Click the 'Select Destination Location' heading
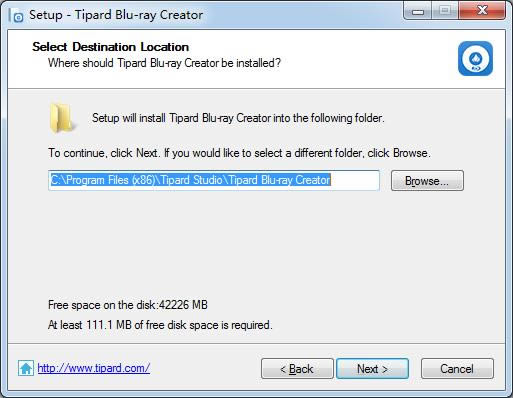Viewport: 513px width, 398px height. pyautogui.click(x=111, y=47)
